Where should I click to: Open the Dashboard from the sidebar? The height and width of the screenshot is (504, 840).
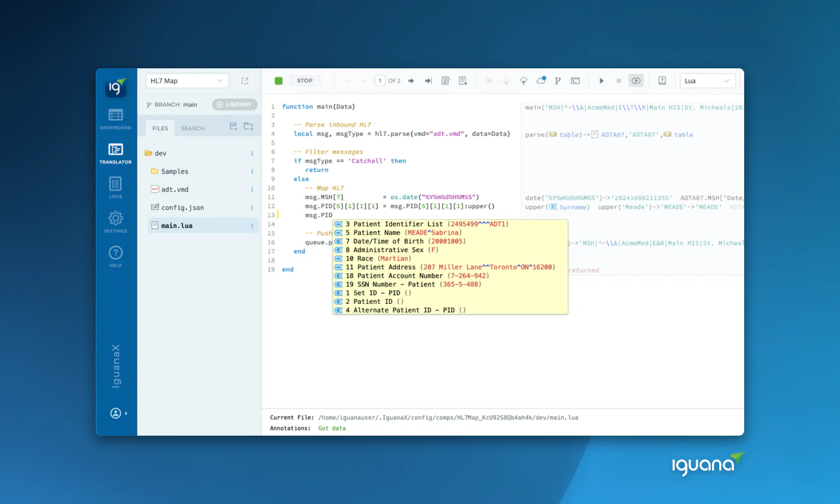pos(115,119)
